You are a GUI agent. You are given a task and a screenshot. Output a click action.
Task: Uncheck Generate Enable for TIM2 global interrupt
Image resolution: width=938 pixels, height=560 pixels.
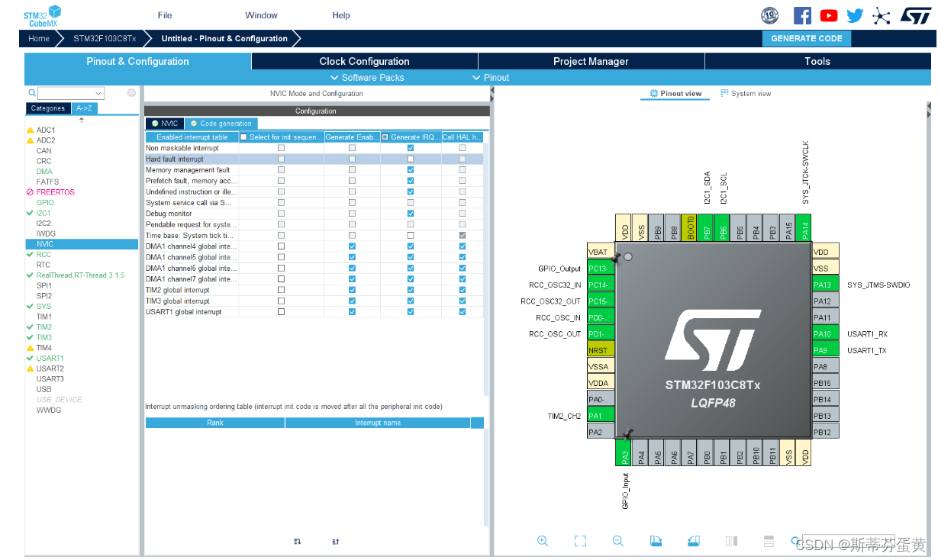pos(352,290)
